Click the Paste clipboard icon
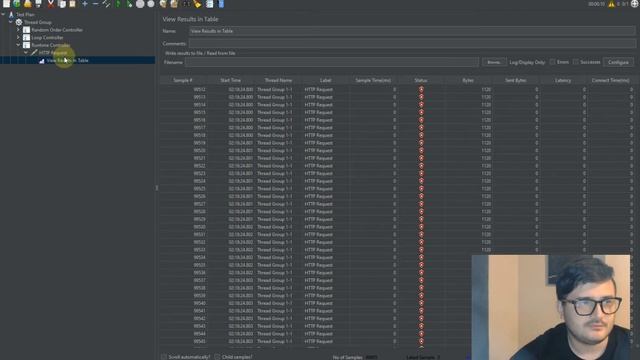The width and height of the screenshot is (640, 360). click(72, 4)
